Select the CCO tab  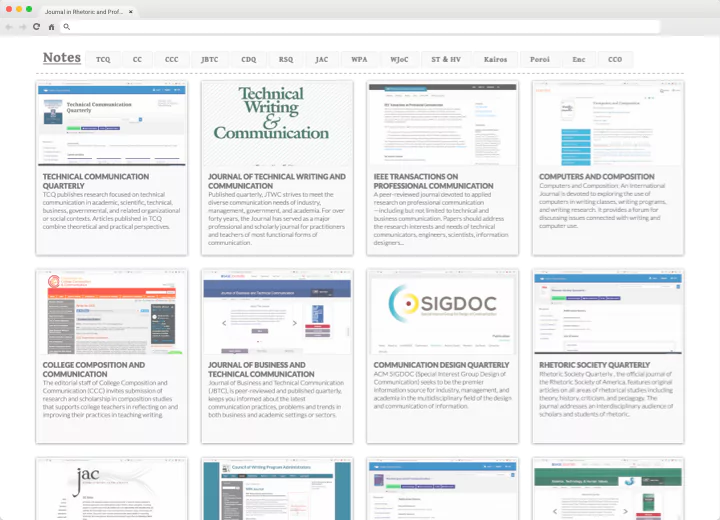coord(615,59)
